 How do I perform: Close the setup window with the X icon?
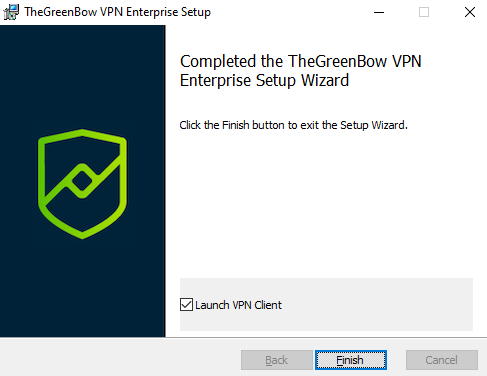point(470,12)
